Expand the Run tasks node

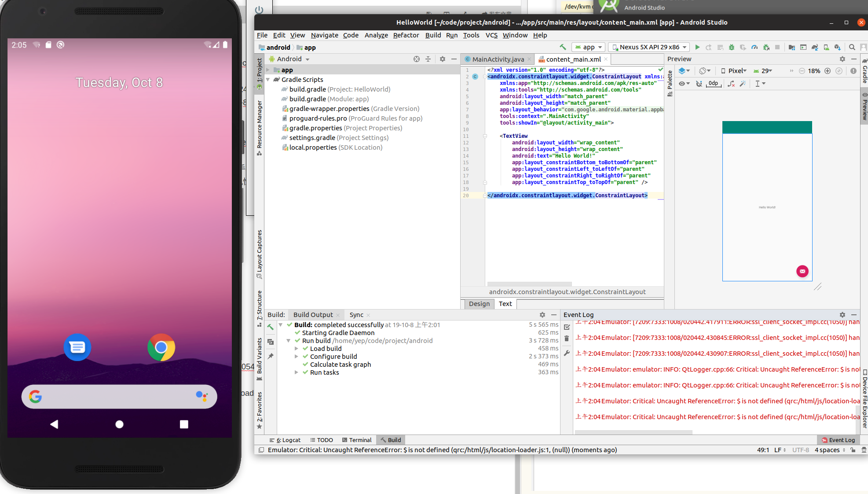click(x=296, y=372)
